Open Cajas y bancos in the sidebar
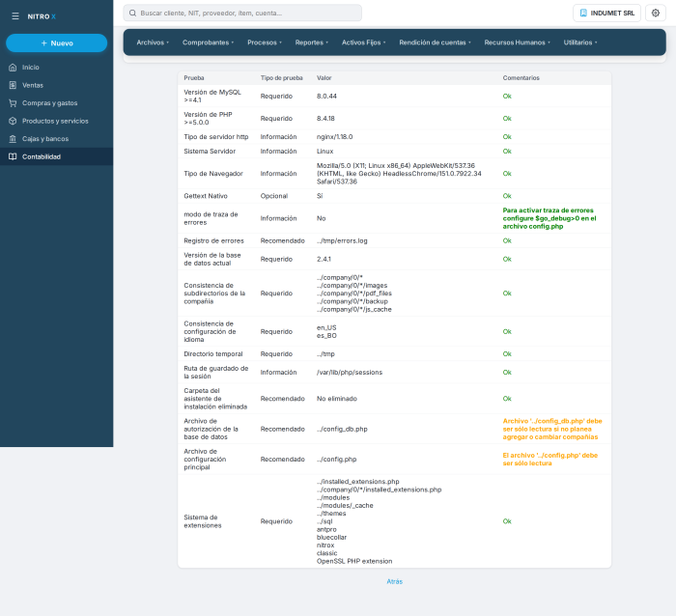Image resolution: width=676 pixels, height=616 pixels. (x=56, y=139)
